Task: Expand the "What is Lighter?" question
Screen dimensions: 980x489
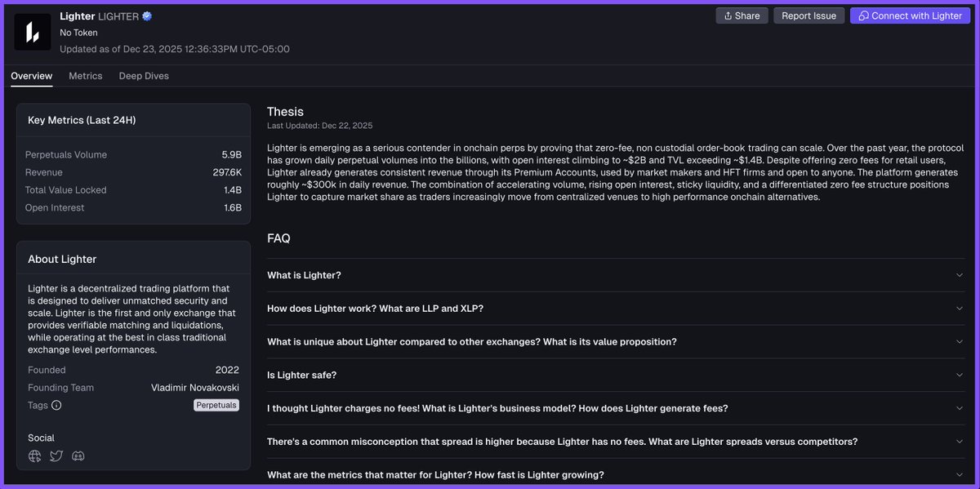Action: (616, 275)
